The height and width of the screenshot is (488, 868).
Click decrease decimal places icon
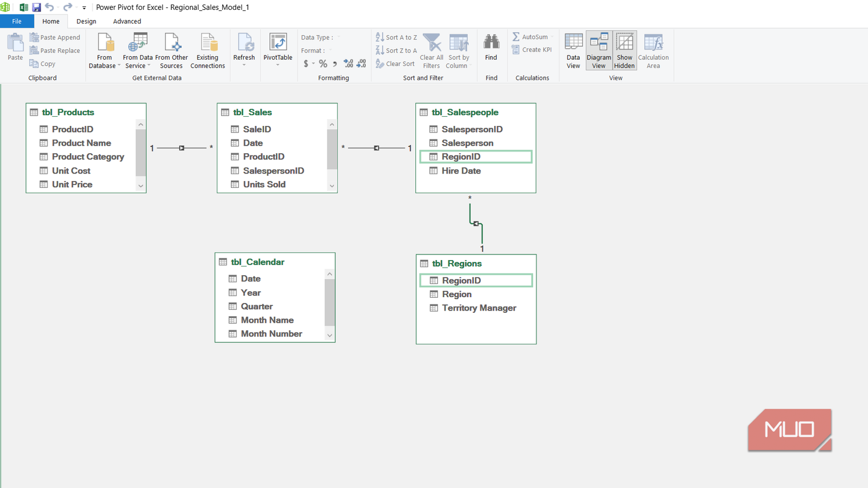(x=362, y=64)
